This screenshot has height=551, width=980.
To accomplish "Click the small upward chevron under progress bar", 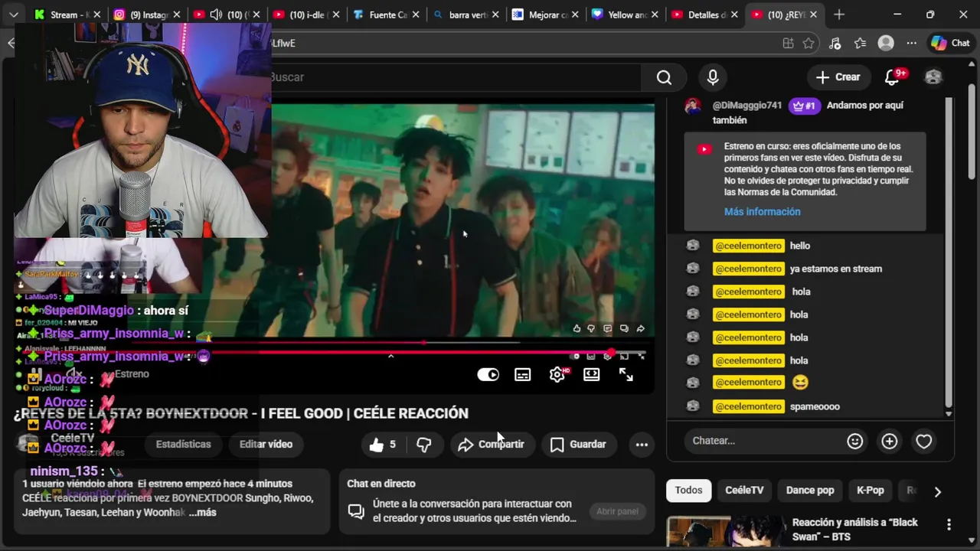I will click(390, 357).
